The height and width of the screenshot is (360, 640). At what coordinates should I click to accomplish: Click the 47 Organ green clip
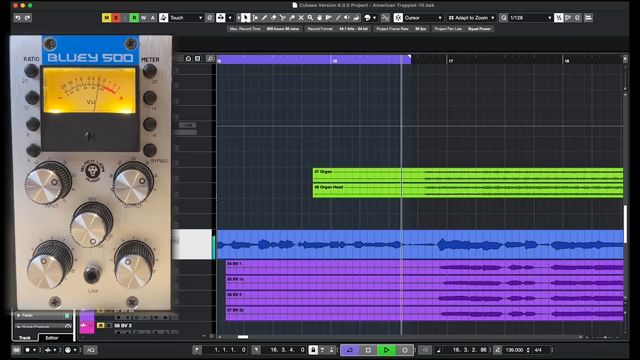pyautogui.click(x=468, y=175)
